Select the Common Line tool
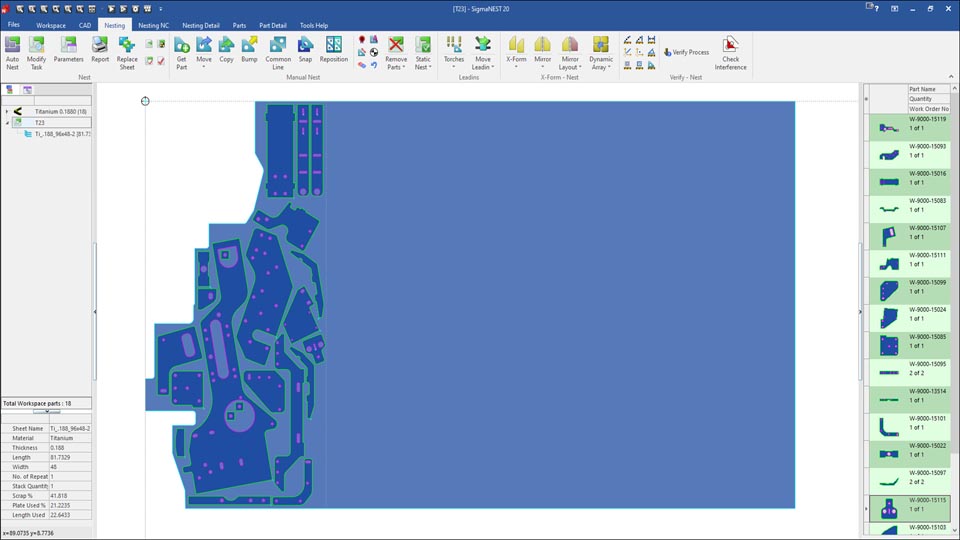 (278, 50)
